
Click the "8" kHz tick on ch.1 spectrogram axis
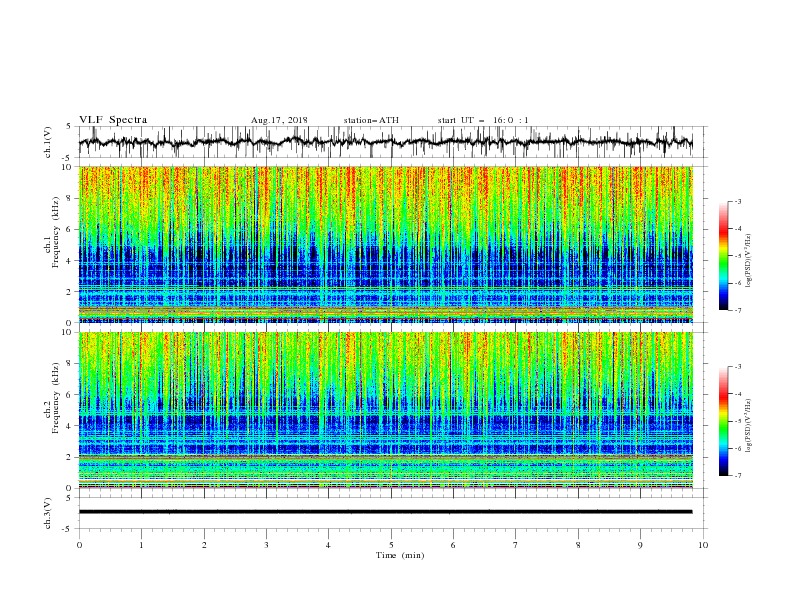click(x=70, y=198)
